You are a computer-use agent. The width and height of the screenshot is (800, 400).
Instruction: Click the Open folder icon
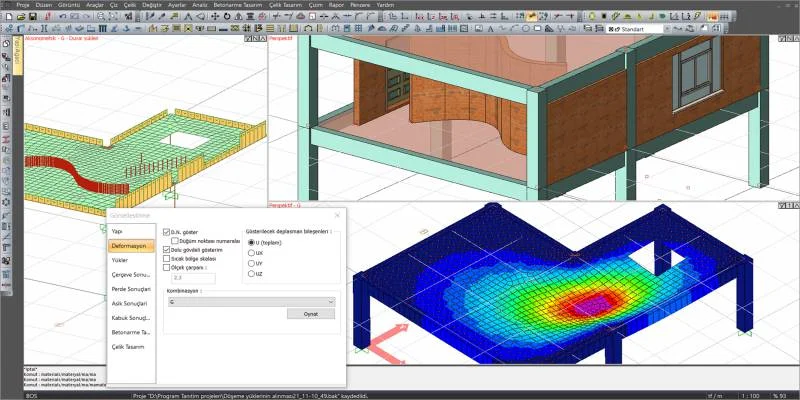21,16
